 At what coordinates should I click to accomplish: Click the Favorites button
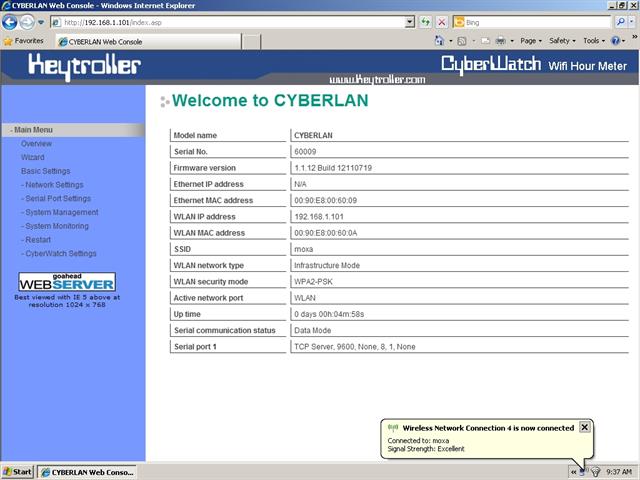point(23,41)
